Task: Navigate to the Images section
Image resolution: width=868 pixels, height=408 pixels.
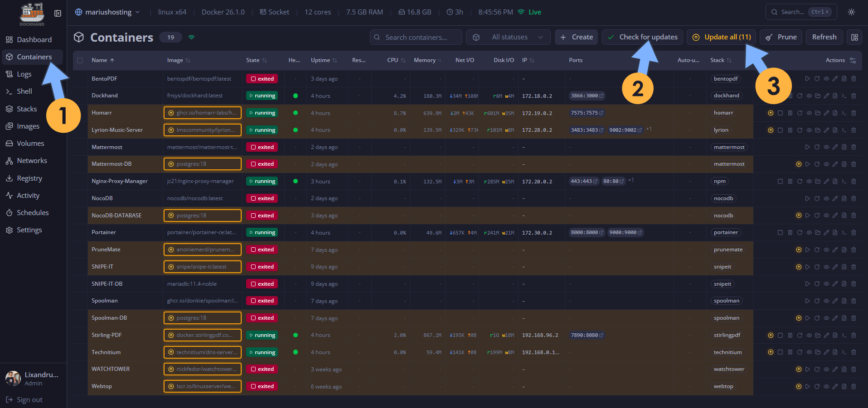Action: (28, 126)
